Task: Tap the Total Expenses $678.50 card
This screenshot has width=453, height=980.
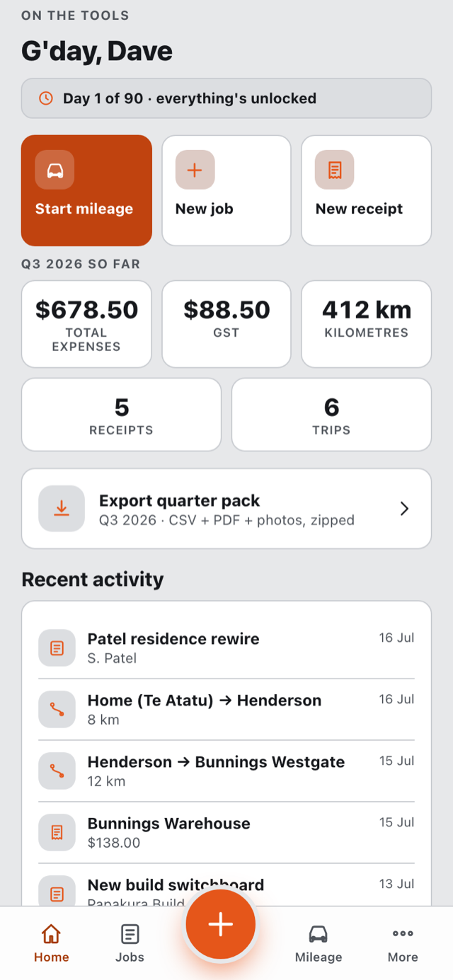Action: (x=86, y=324)
